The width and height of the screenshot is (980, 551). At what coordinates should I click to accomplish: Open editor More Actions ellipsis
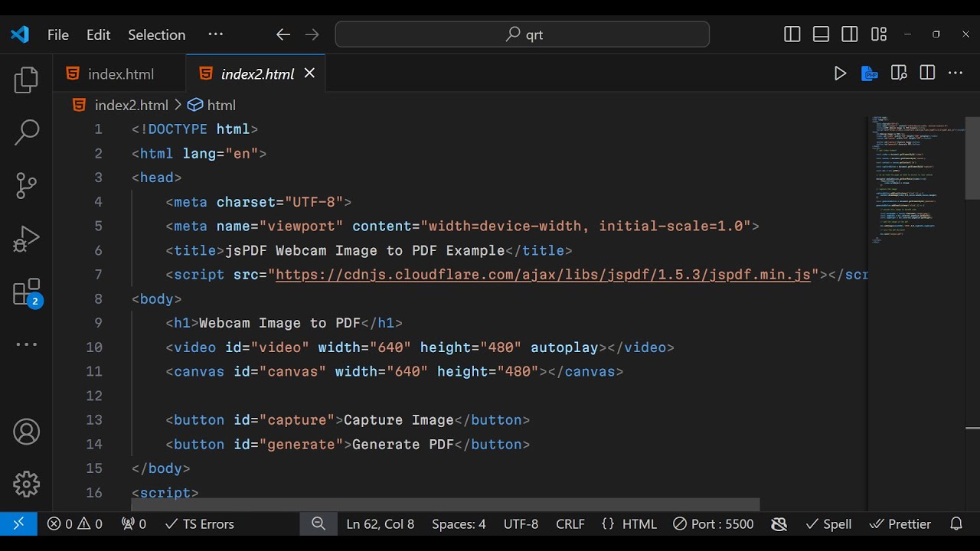(955, 73)
